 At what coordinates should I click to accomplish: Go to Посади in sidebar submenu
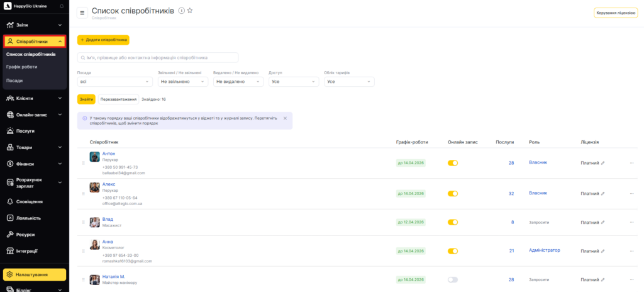(14, 81)
